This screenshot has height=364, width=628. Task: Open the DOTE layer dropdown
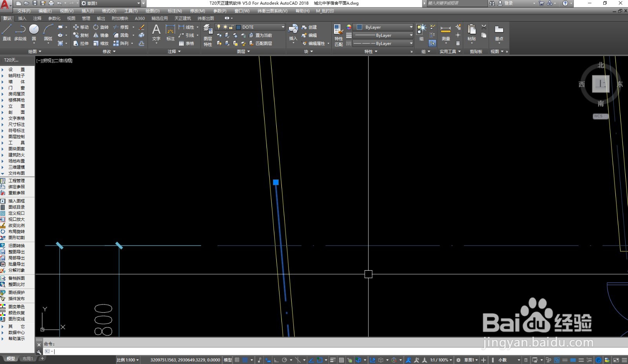pyautogui.click(x=283, y=27)
